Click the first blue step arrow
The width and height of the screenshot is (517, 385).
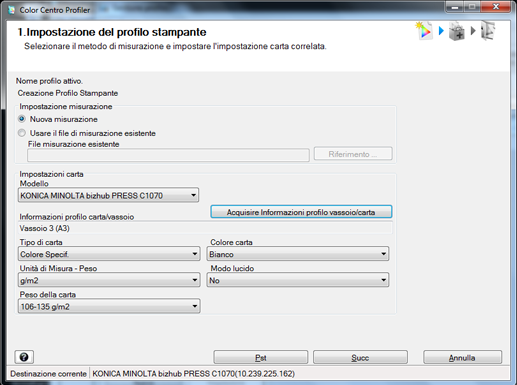pyautogui.click(x=441, y=31)
